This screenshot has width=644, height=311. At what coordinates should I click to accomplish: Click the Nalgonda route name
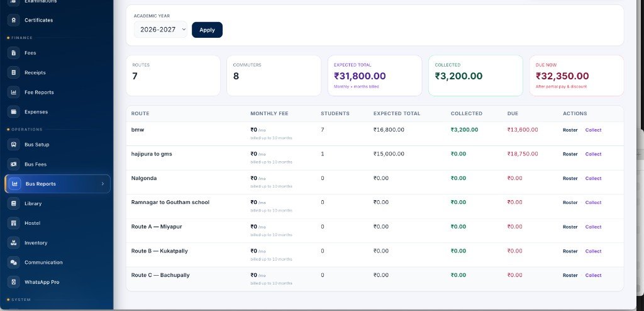tap(144, 178)
